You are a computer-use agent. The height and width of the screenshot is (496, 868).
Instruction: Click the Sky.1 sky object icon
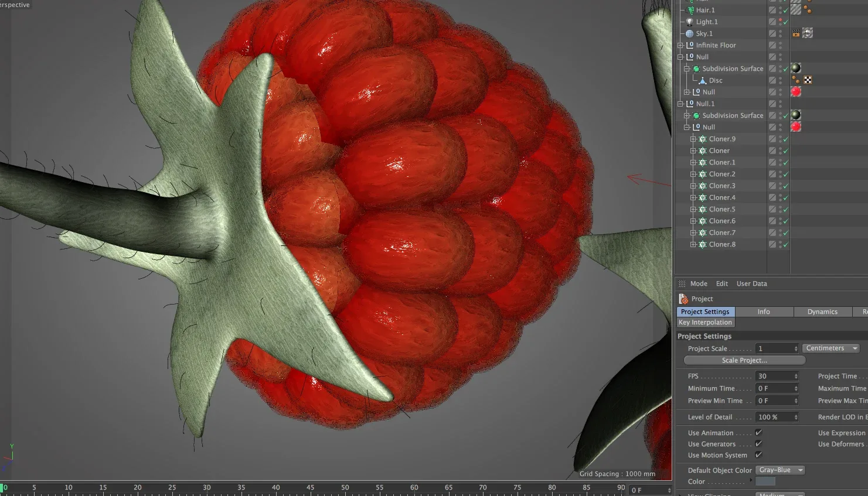689,33
